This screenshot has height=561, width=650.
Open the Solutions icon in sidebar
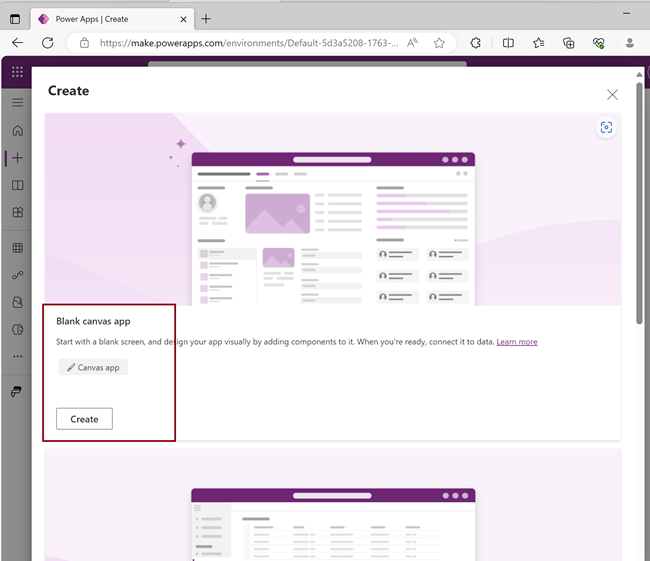[x=17, y=302]
